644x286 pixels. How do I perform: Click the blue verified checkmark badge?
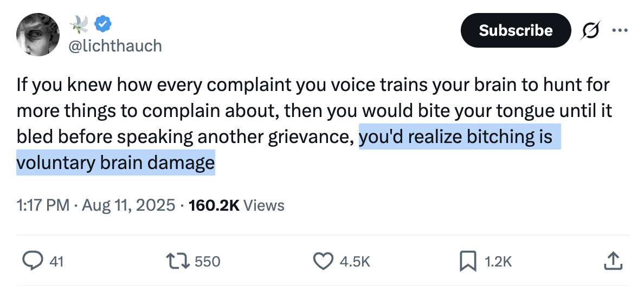pyautogui.click(x=103, y=24)
